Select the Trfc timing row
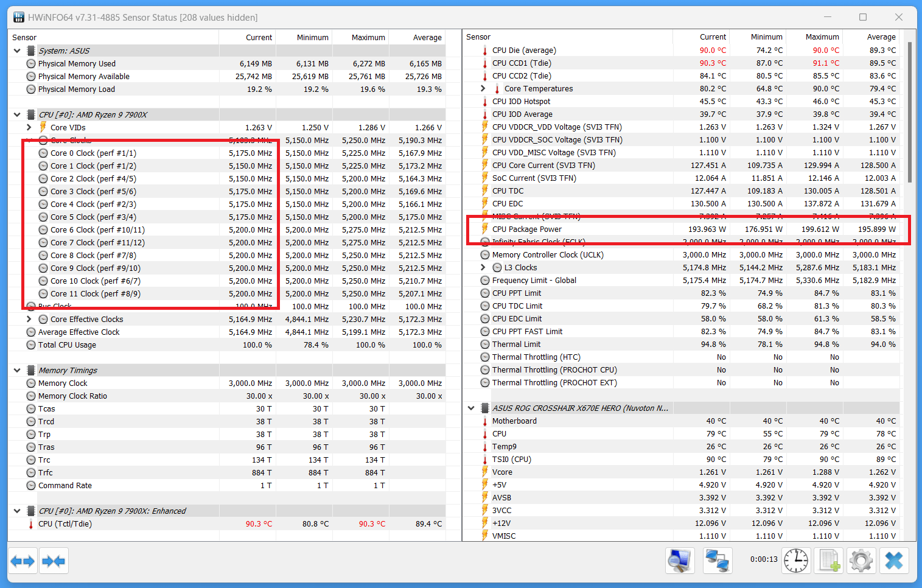The width and height of the screenshot is (922, 588). click(227, 473)
